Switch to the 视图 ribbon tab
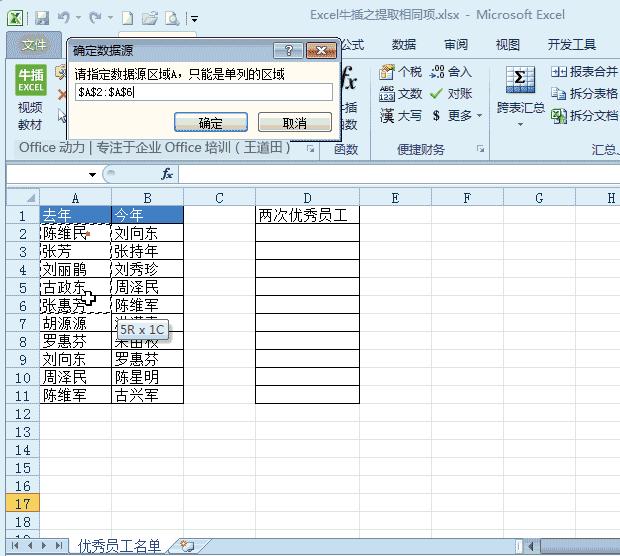The height and width of the screenshot is (556, 620). click(x=508, y=44)
